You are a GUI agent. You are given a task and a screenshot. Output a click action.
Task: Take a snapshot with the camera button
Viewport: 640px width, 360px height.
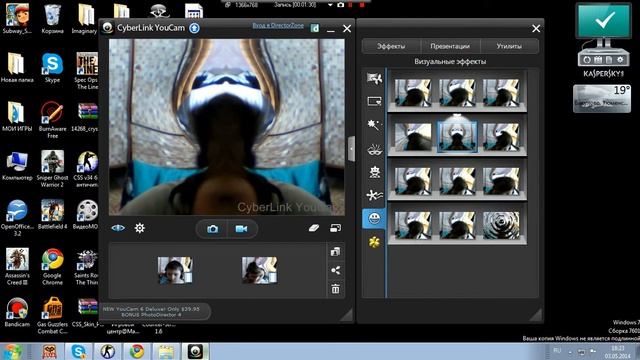coord(212,229)
